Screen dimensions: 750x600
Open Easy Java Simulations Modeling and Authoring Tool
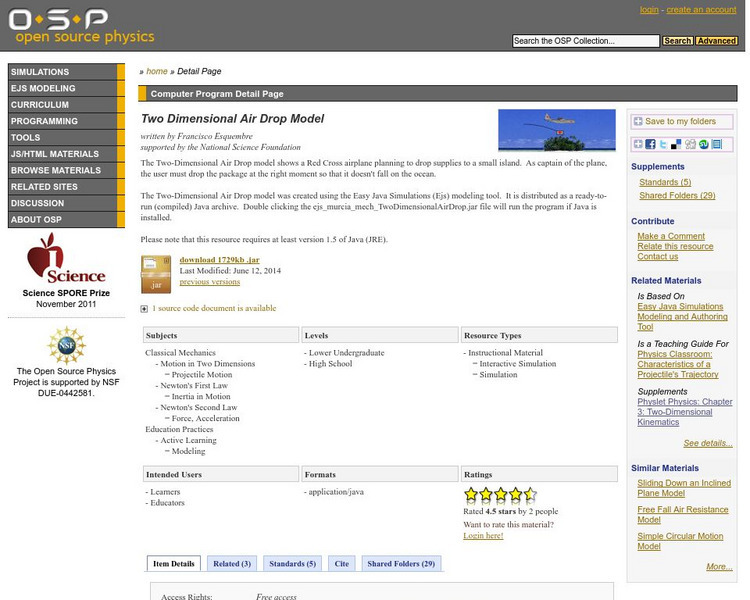coord(682,317)
